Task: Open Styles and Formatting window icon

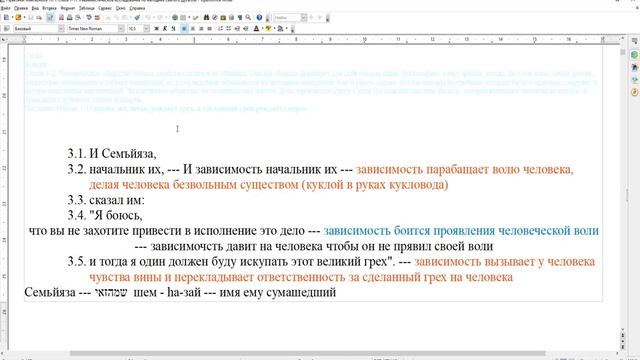Action: pos(7,29)
